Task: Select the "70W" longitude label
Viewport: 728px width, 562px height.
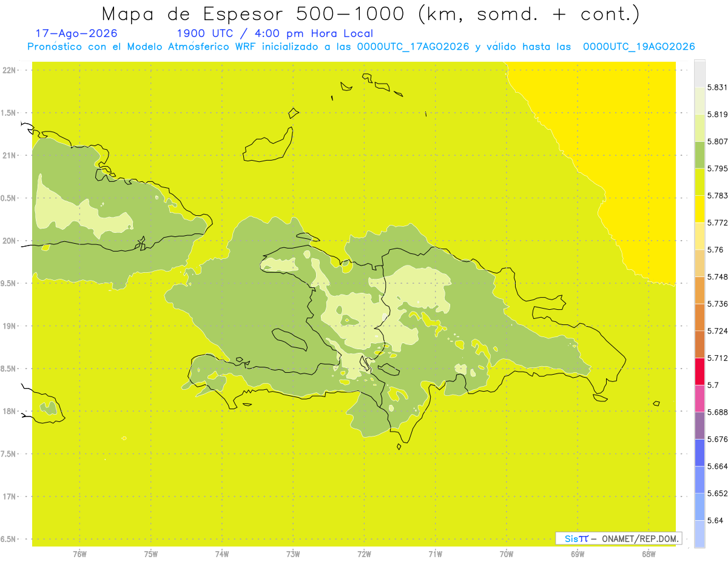Action: [507, 554]
